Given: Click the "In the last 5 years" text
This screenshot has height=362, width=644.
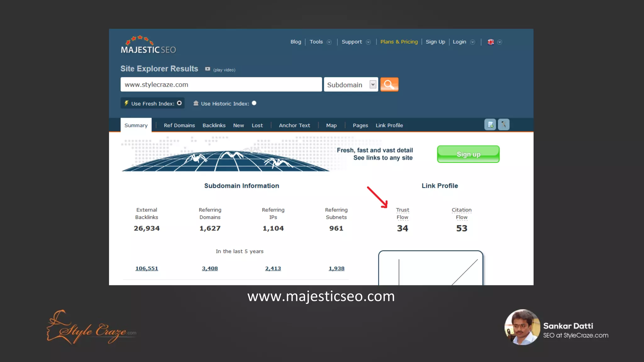Looking at the screenshot, I should [240, 251].
